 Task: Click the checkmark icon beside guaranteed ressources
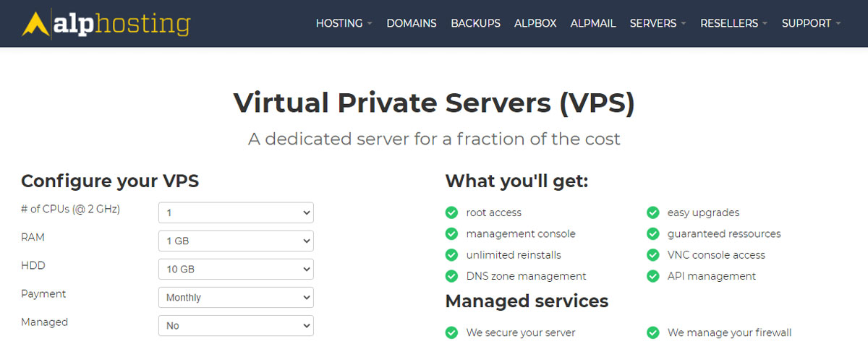click(x=653, y=233)
